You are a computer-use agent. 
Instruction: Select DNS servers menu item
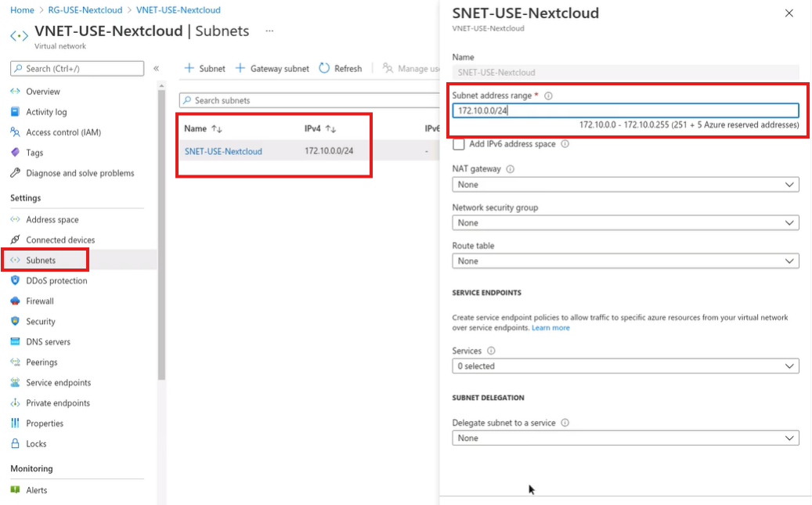pos(49,342)
